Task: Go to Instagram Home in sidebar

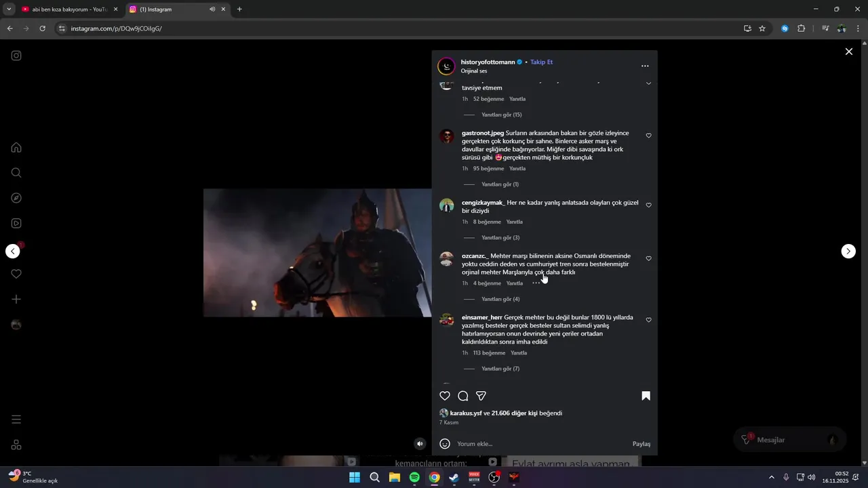Action: point(16,147)
